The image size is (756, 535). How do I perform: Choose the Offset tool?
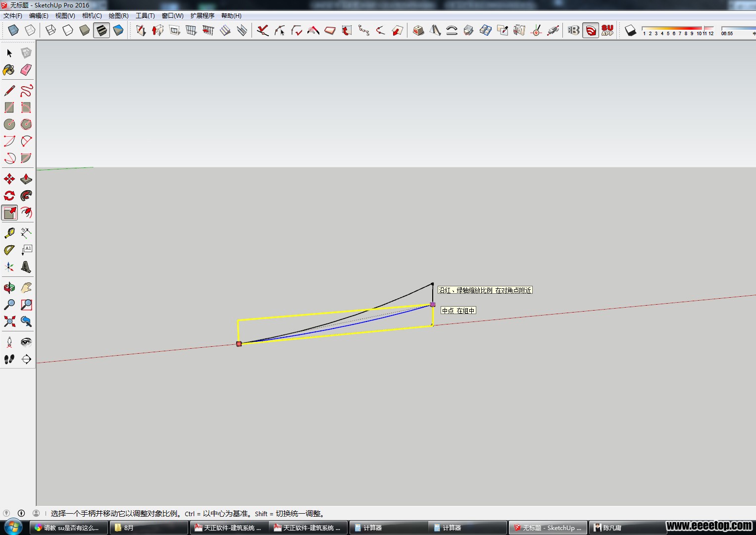tap(26, 213)
